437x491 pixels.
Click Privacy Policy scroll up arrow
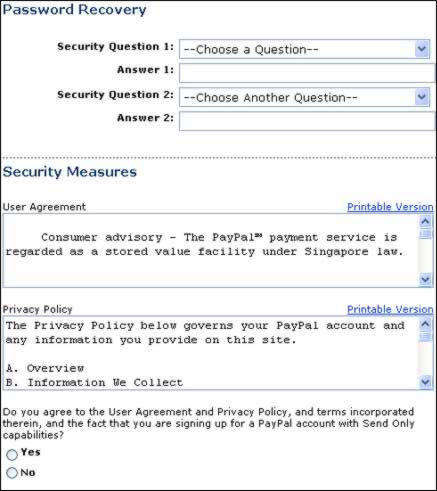pos(425,324)
